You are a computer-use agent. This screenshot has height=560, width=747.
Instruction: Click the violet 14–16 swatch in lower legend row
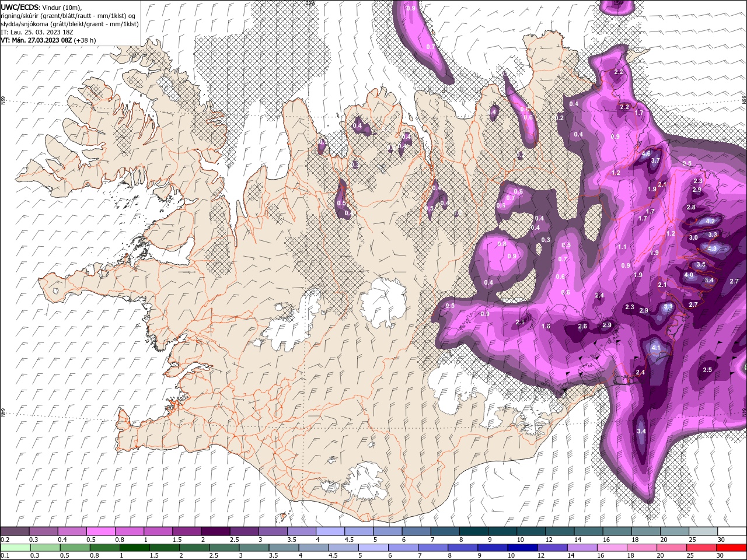582,548
